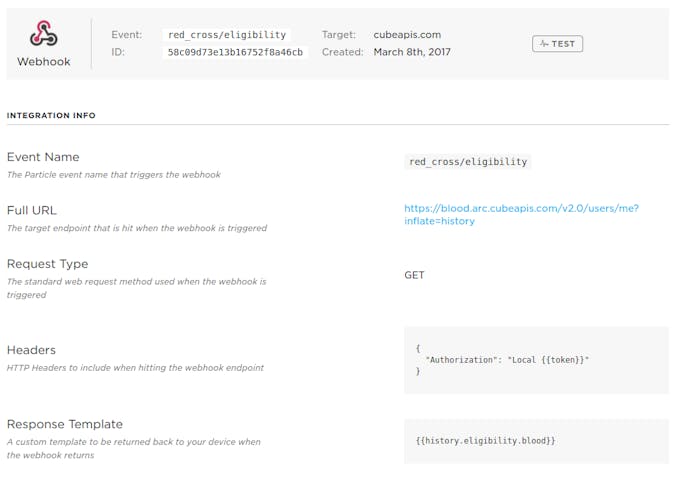Click the GET request type value
The height and width of the screenshot is (479, 680).
pos(414,275)
